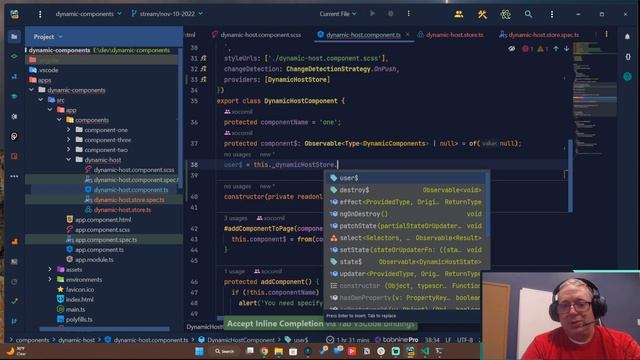Expand the component-three folder
This screenshot has height=360, width=640.
pos(69,140)
